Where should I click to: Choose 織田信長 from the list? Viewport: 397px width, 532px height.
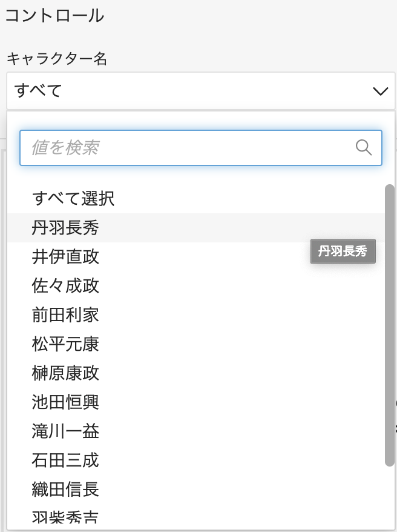[x=196, y=490]
